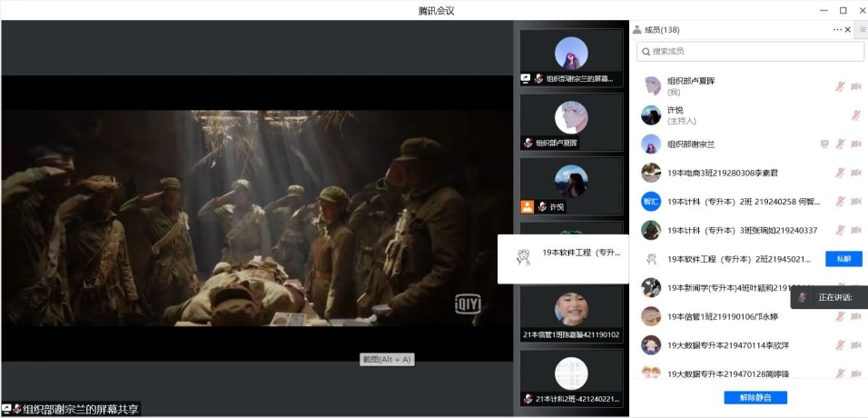Select member 19大数据专升本219470114李欣洋
Image resolution: width=868 pixels, height=418 pixels.
click(x=748, y=344)
